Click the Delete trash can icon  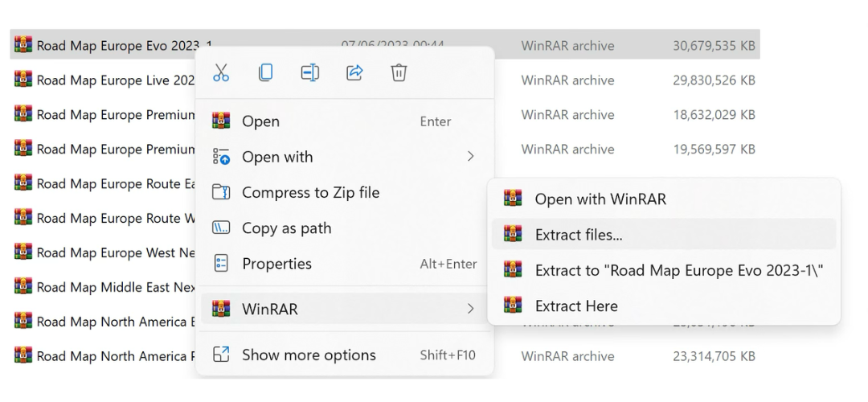tap(399, 73)
